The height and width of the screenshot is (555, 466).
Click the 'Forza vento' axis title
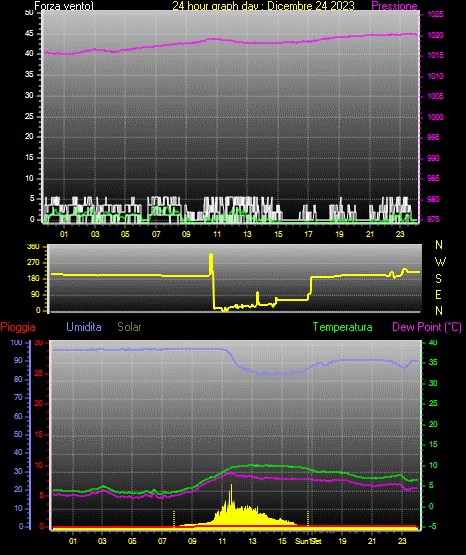click(x=64, y=6)
